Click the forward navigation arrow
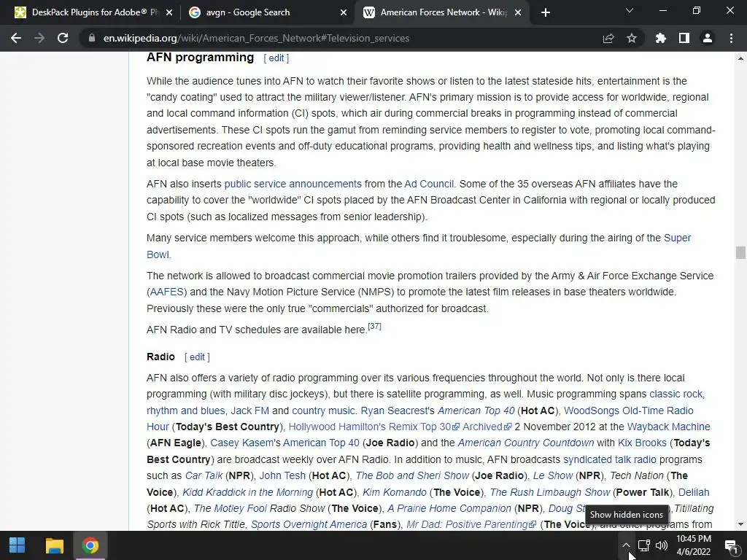 (x=39, y=38)
